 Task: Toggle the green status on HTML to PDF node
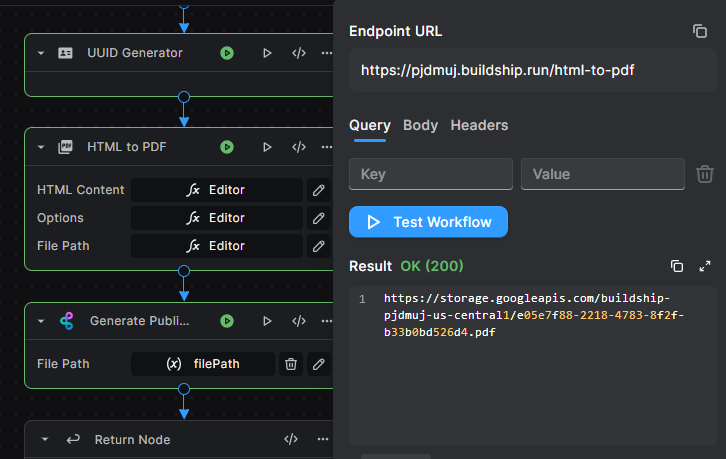point(227,147)
